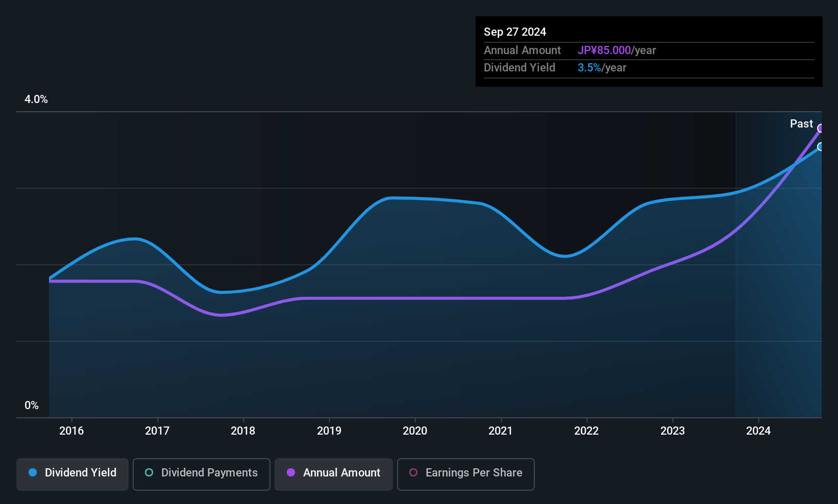Click the 2024 x-axis label
The image size is (838, 504).
point(758,431)
